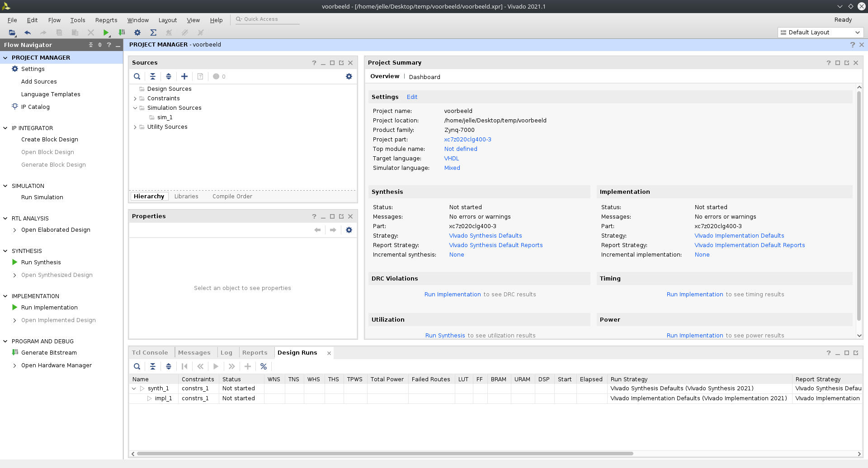868x468 pixels.
Task: Click percent icon in Design Runs toolbar
Action: click(x=264, y=366)
